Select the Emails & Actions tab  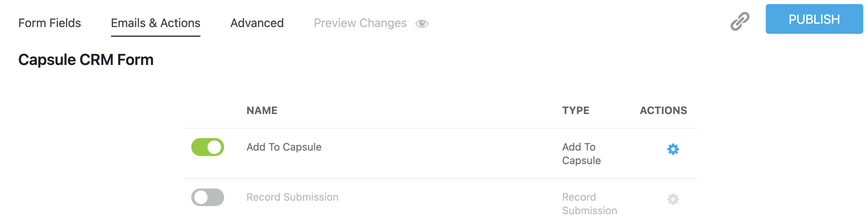click(155, 23)
